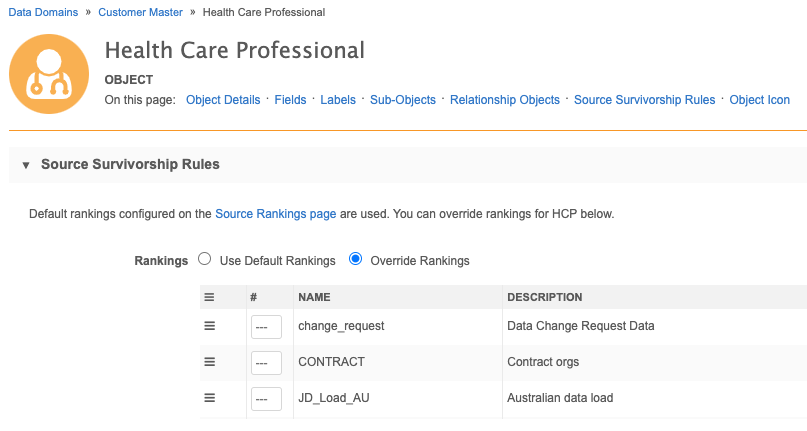The image size is (807, 431).
Task: Select Use Default Rankings radio button
Action: click(205, 260)
